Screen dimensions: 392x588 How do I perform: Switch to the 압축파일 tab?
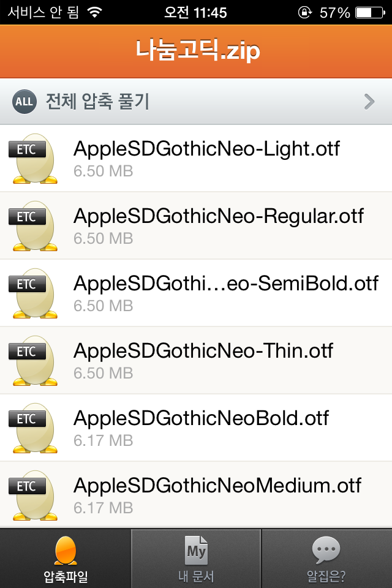pos(66,559)
